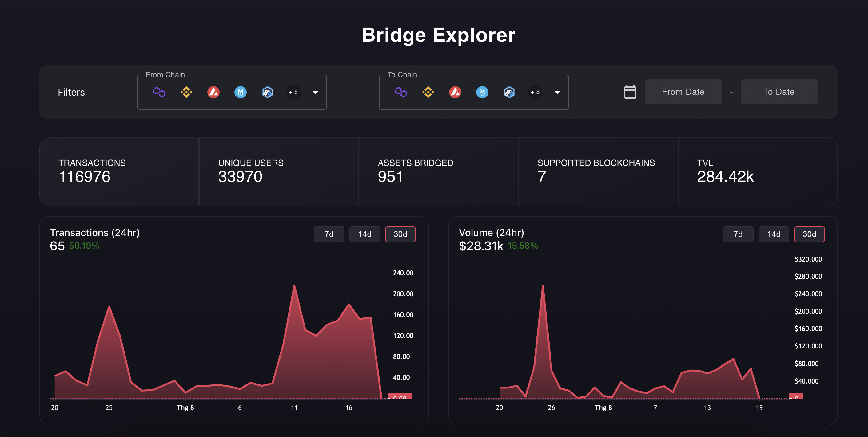Screen dimensions: 868x437
Task: Click the peak near 11 in Transactions chart
Action: point(294,286)
